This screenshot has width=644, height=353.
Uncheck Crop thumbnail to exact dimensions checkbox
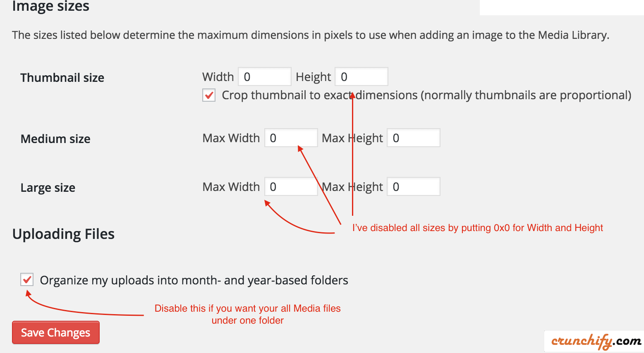click(209, 95)
